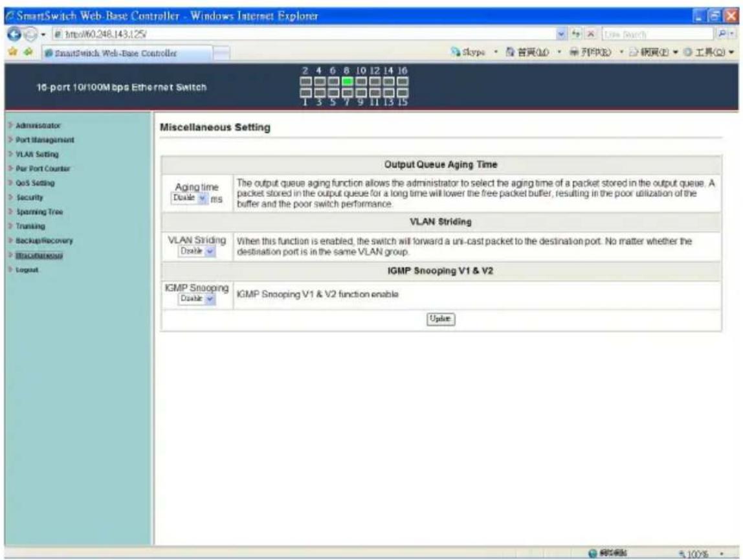Click the empty new tab button
Screen dimensions: 743x560
pos(221,53)
